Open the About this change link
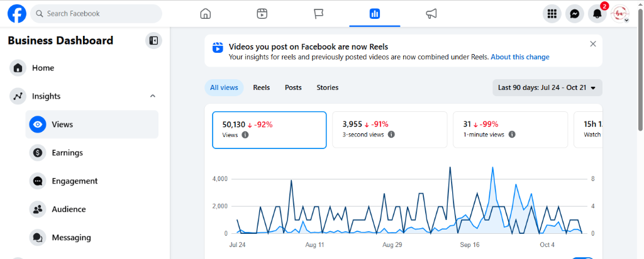644x259 pixels. click(520, 57)
